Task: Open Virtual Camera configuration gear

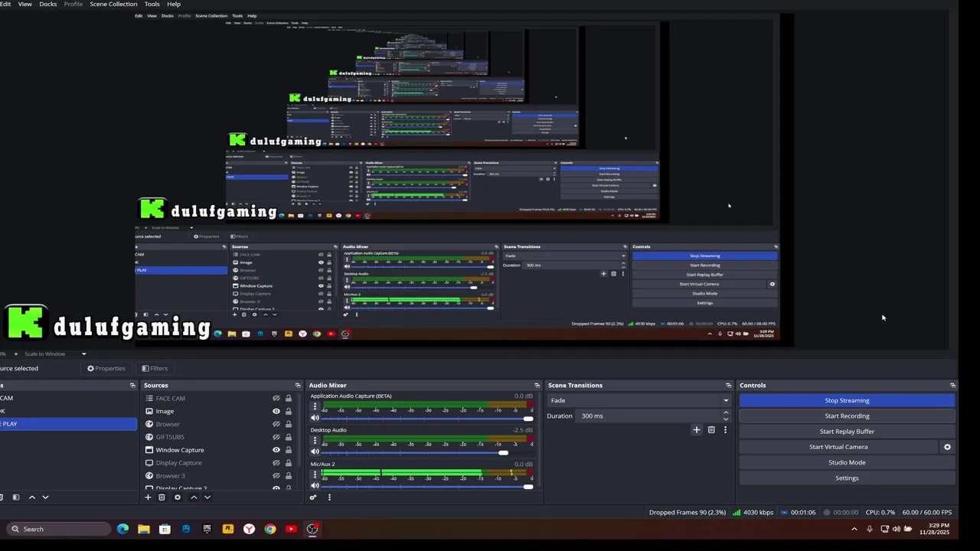Action: pos(947,447)
